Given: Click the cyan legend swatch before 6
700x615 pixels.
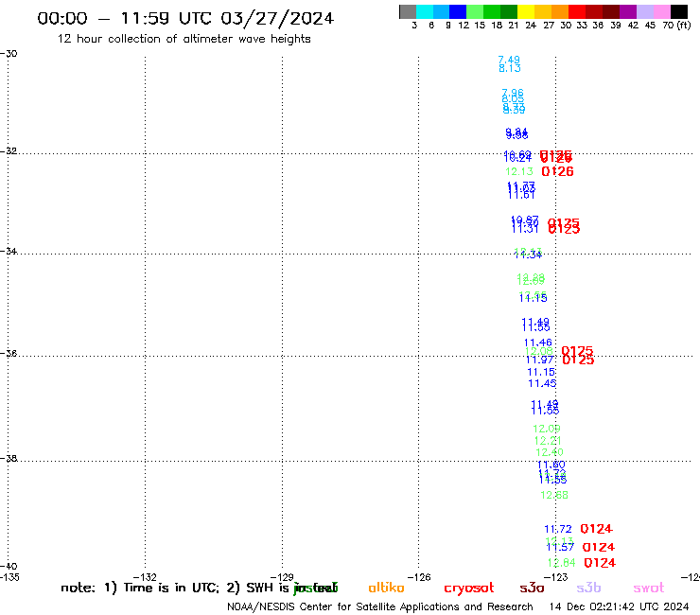Looking at the screenshot, I should click(424, 11).
